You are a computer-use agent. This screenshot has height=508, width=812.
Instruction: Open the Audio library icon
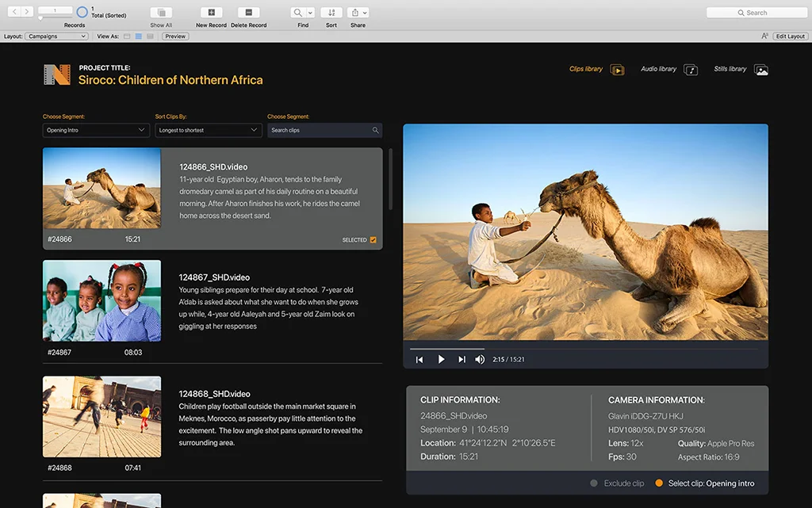pyautogui.click(x=691, y=70)
